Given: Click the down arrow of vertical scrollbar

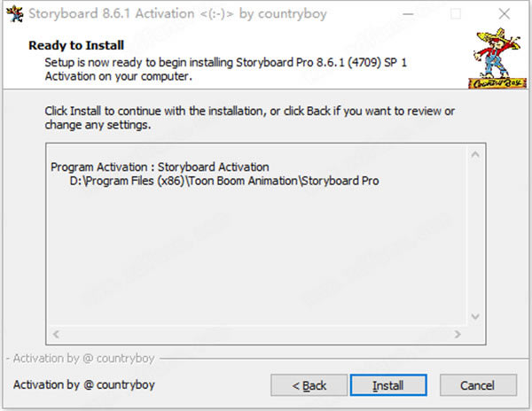Looking at the screenshot, I should (475, 316).
